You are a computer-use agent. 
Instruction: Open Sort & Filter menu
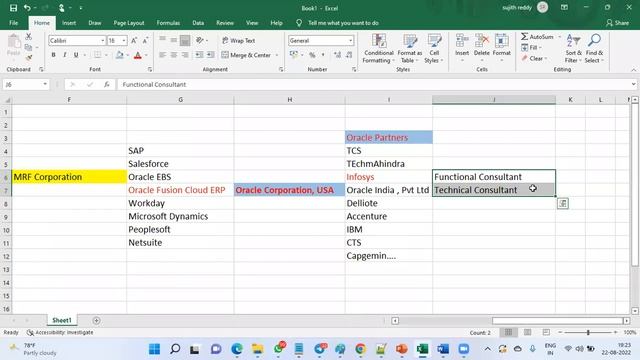pyautogui.click(x=573, y=48)
